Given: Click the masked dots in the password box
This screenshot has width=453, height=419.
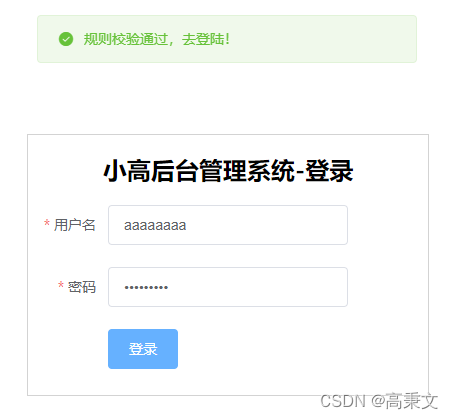Looking at the screenshot, I should [x=146, y=287].
